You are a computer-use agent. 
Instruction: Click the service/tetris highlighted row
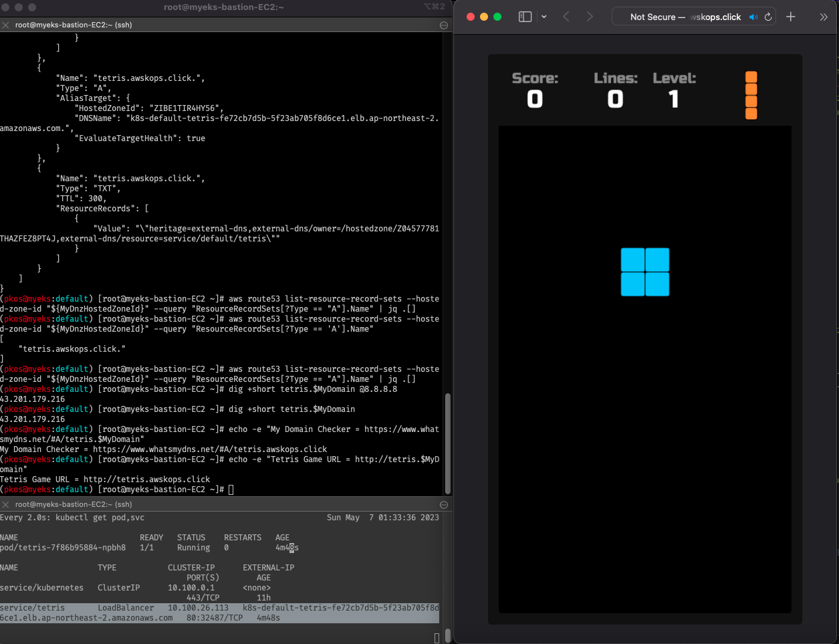point(219,613)
